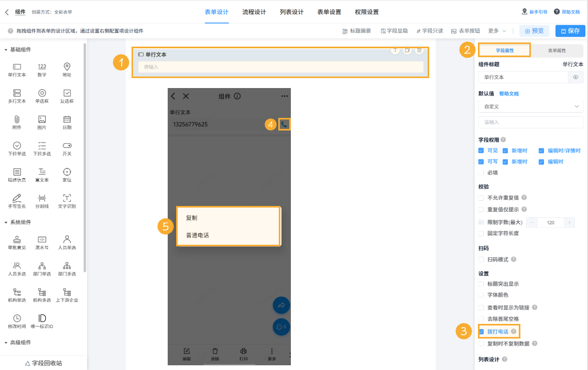
Task: Add the 手写签名 signature component
Action: tap(17, 201)
